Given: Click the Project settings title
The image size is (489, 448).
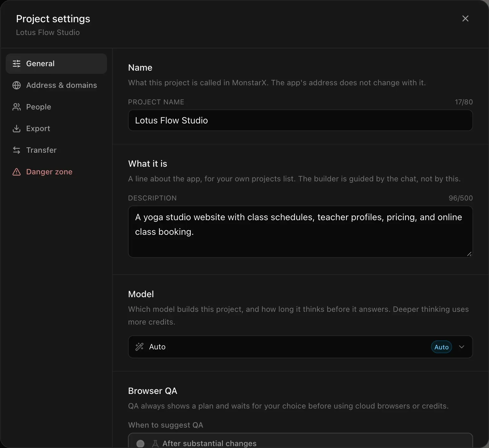Looking at the screenshot, I should 53,19.
